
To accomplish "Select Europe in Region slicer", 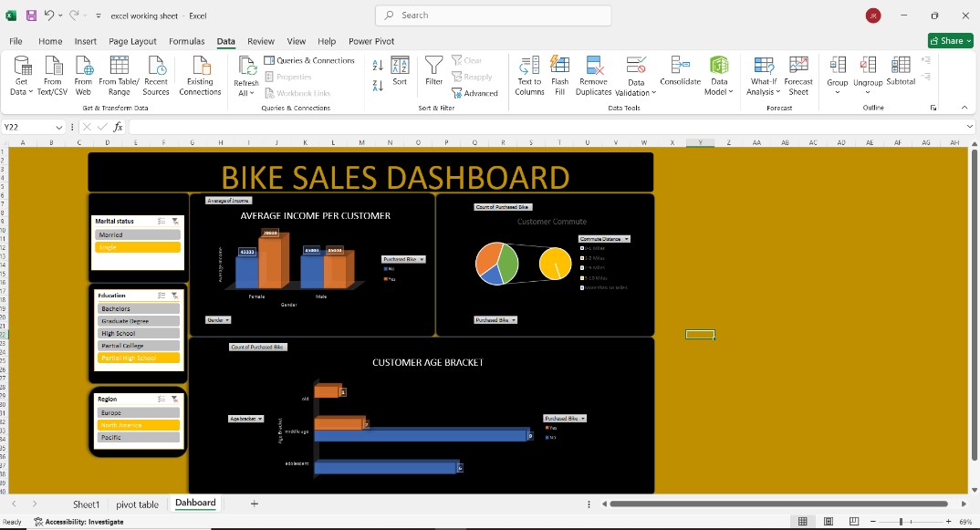I will [138, 412].
